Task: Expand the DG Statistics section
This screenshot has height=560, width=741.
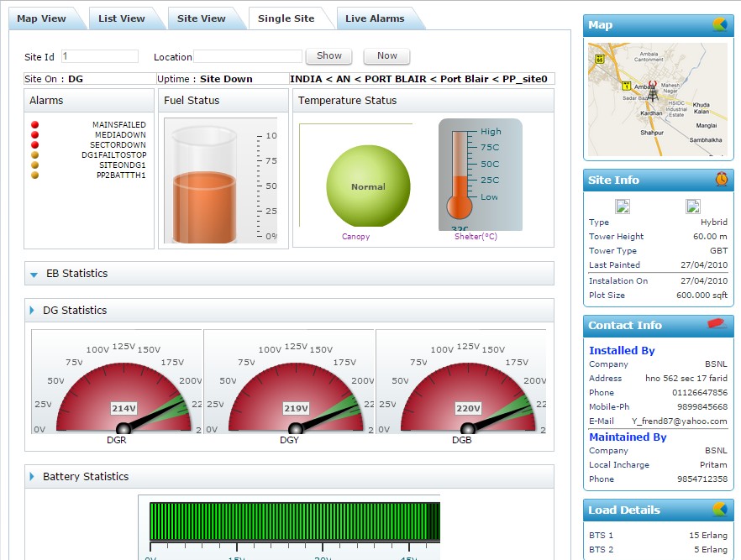Action: click(x=32, y=311)
